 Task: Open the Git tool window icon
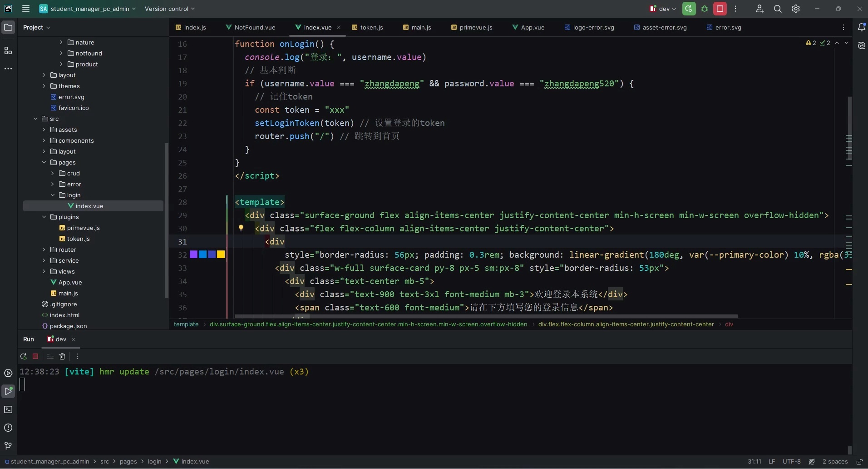coord(8,445)
